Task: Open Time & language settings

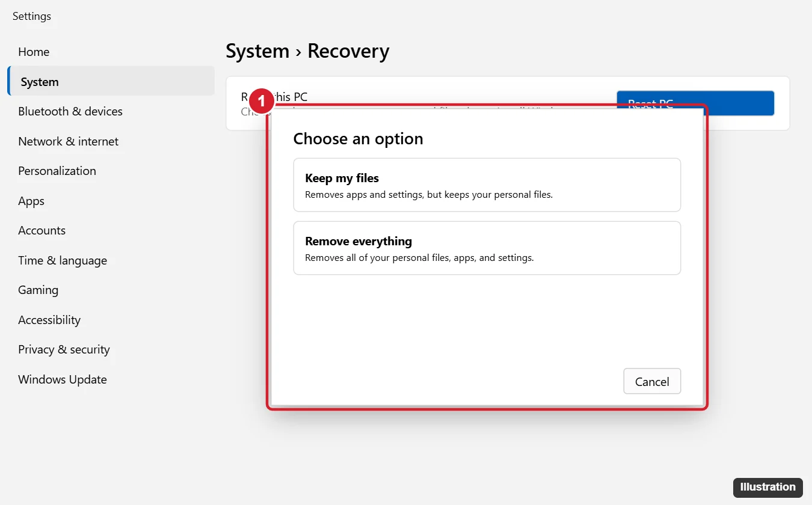Action: (63, 260)
